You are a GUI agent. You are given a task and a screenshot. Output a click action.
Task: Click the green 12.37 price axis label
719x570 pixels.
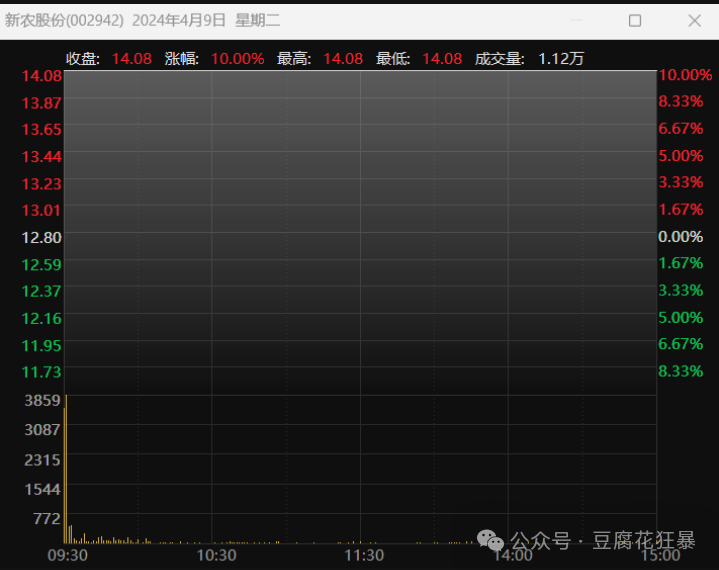(x=42, y=291)
